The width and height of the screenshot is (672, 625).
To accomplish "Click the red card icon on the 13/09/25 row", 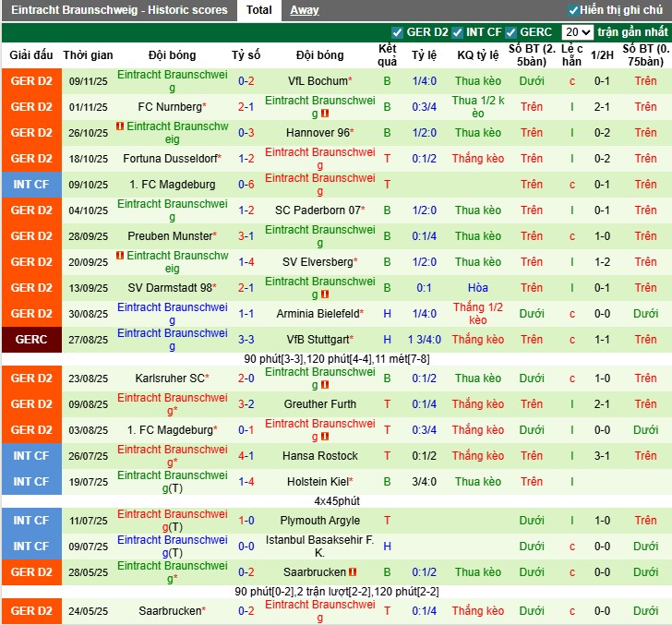I will coord(325,294).
